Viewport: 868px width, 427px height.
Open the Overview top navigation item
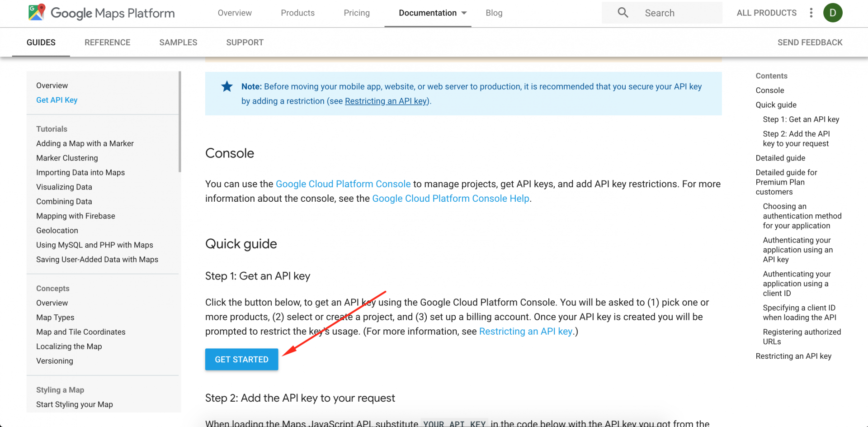(x=235, y=13)
